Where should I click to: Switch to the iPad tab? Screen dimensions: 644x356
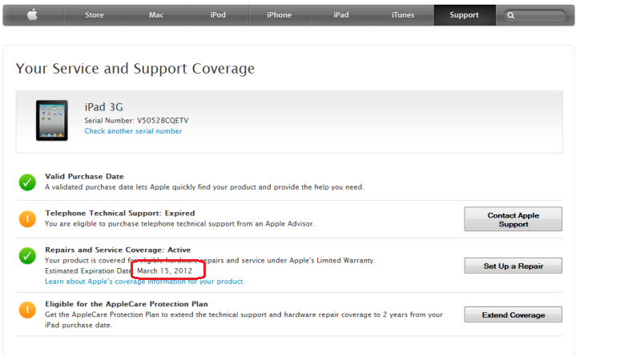[341, 15]
